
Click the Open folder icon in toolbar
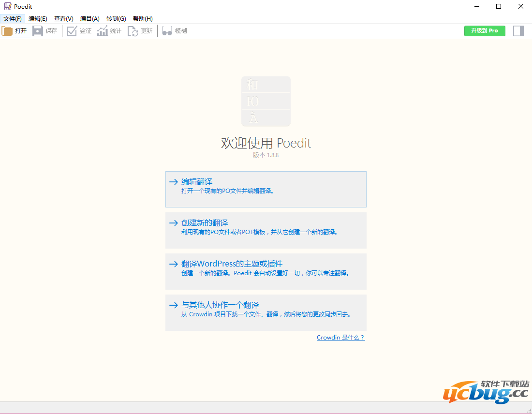[x=7, y=31]
